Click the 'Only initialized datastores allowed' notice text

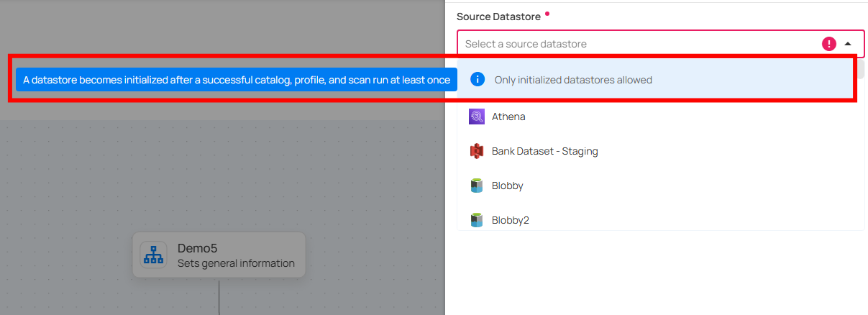pyautogui.click(x=573, y=80)
